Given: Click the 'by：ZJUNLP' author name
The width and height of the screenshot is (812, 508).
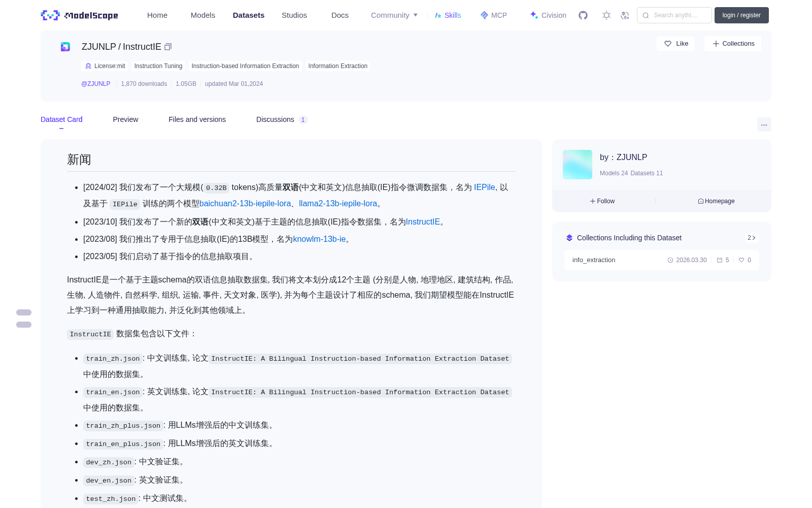Looking at the screenshot, I should pos(623,157).
